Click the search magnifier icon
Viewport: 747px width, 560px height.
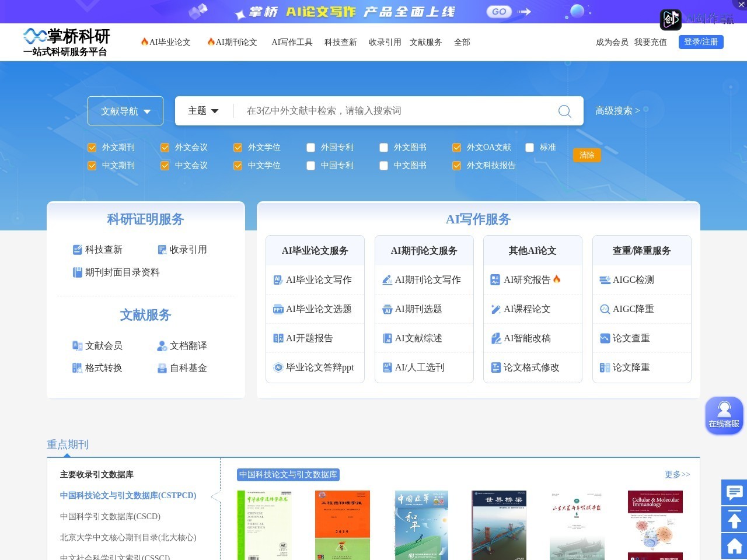(564, 111)
